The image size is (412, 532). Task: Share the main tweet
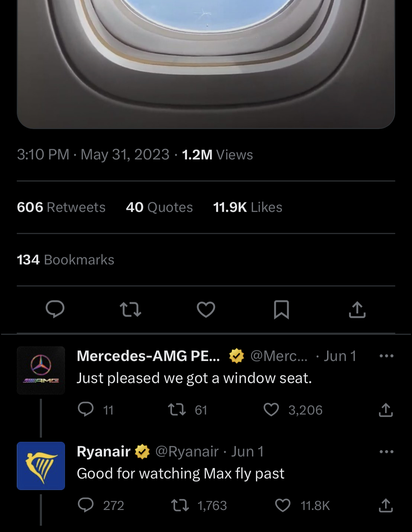point(357,309)
